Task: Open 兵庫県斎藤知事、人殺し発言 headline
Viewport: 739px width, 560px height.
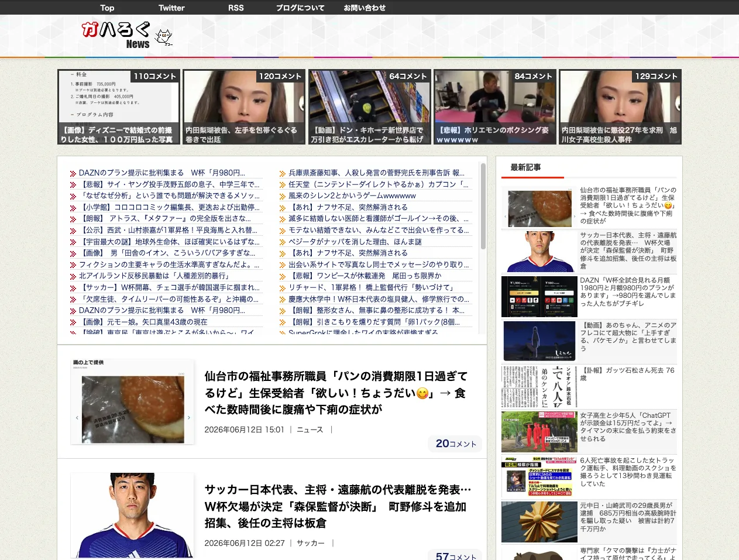Action: [376, 173]
